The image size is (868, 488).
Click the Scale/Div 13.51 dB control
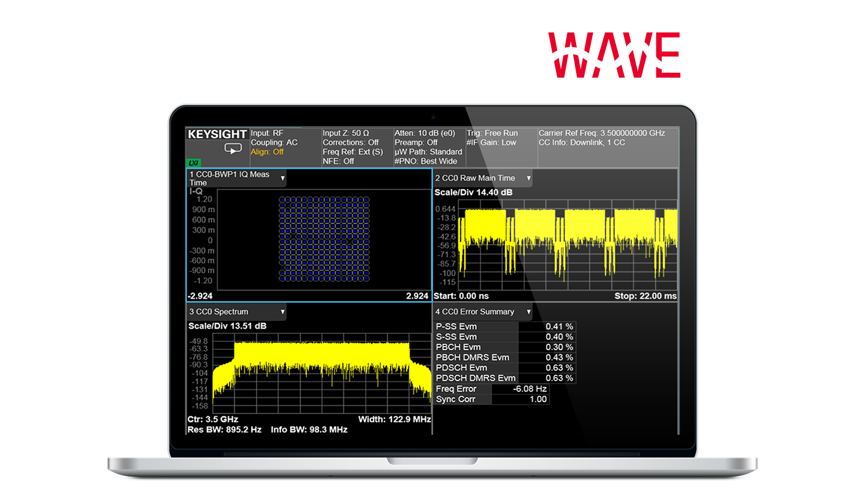[228, 325]
